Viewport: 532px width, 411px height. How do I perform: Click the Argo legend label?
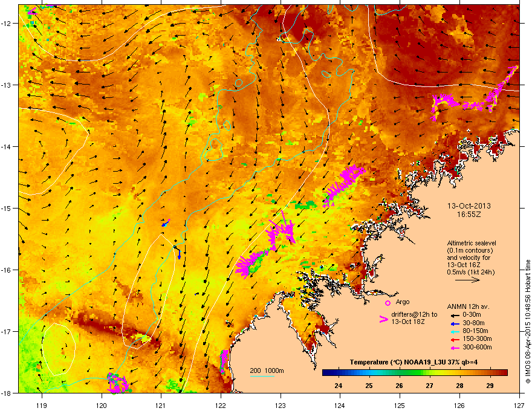[403, 302]
